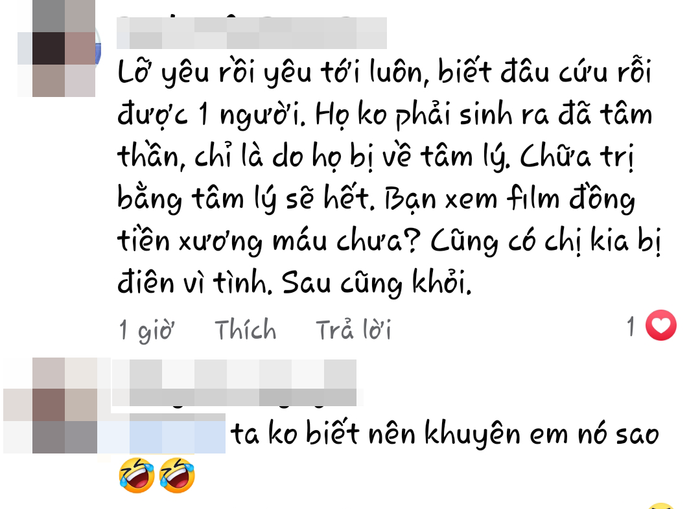The height and width of the screenshot is (509, 700).
Task: Like the comment with "Thích"
Action: 246,330
